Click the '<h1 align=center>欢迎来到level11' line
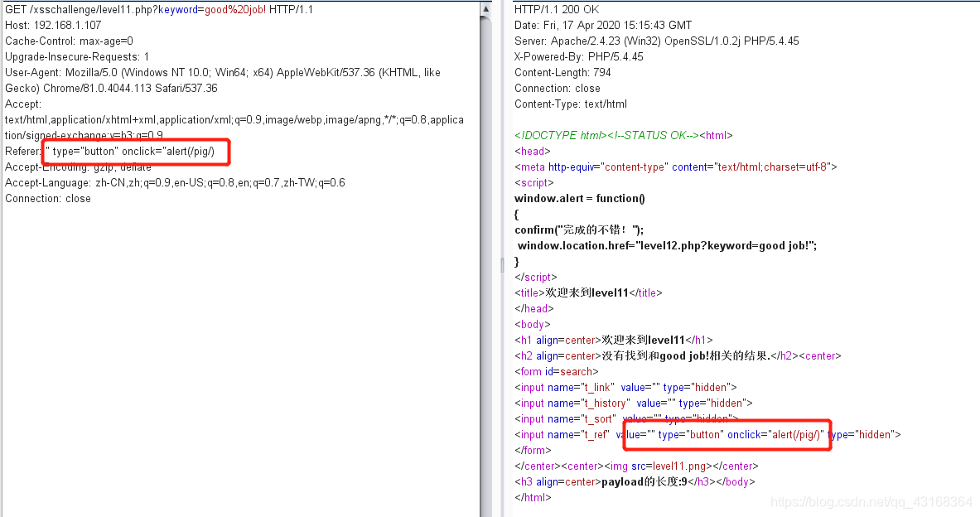 (x=614, y=340)
